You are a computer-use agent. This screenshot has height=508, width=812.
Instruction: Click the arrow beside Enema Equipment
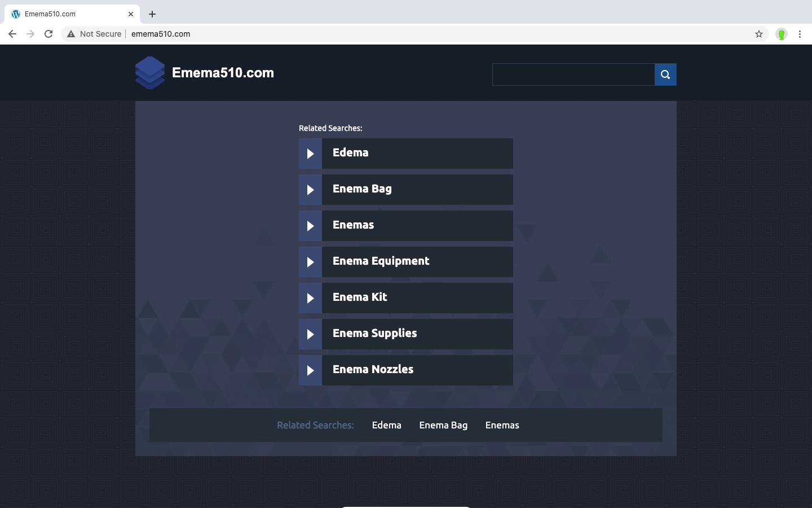(310, 262)
